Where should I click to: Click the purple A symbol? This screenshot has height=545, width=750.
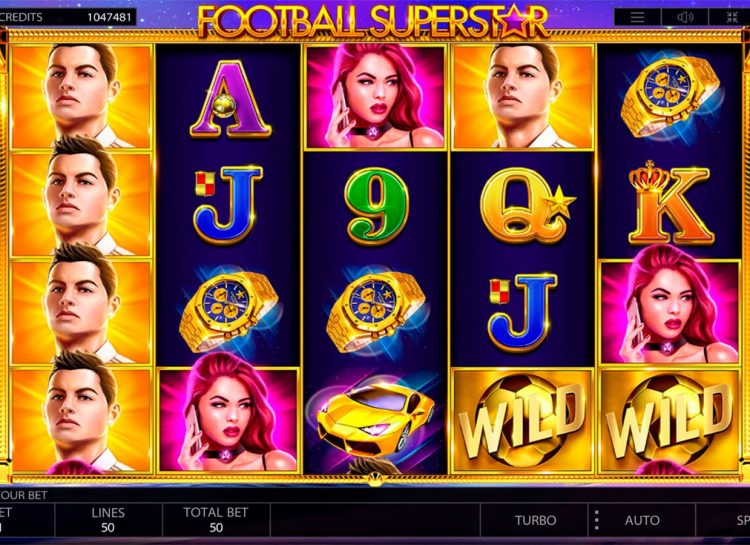click(230, 99)
